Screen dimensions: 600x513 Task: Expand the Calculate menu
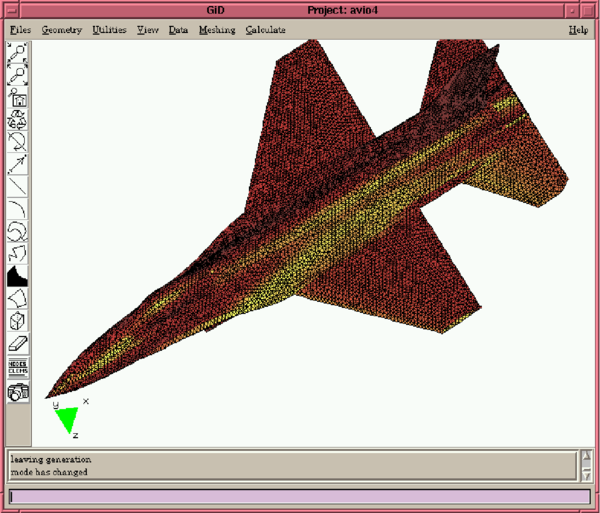click(x=265, y=30)
